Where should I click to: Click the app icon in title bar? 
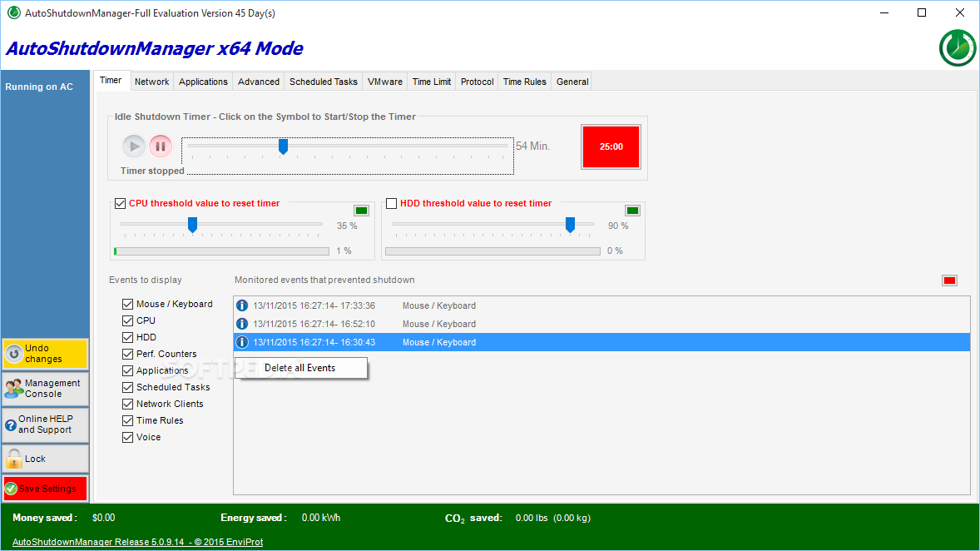(x=14, y=12)
